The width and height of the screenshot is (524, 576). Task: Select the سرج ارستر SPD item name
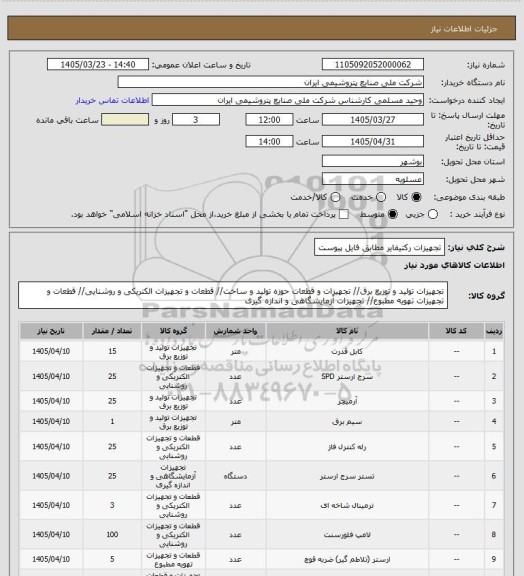click(x=347, y=377)
